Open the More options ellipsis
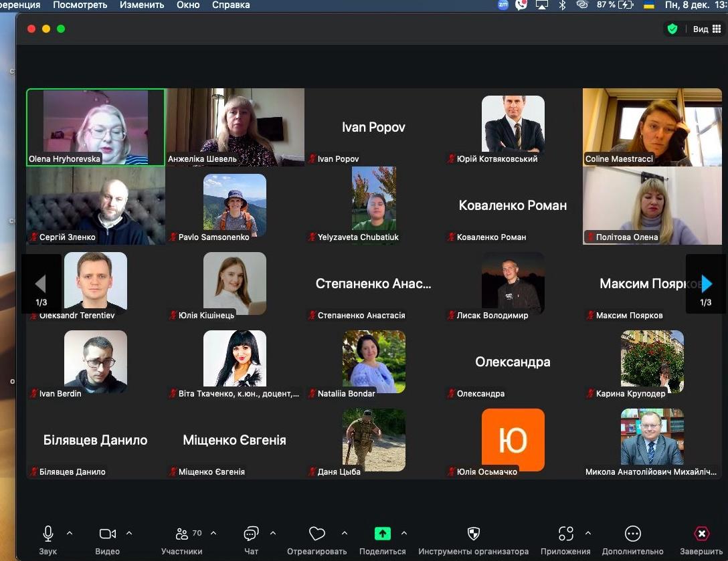 tap(632, 534)
